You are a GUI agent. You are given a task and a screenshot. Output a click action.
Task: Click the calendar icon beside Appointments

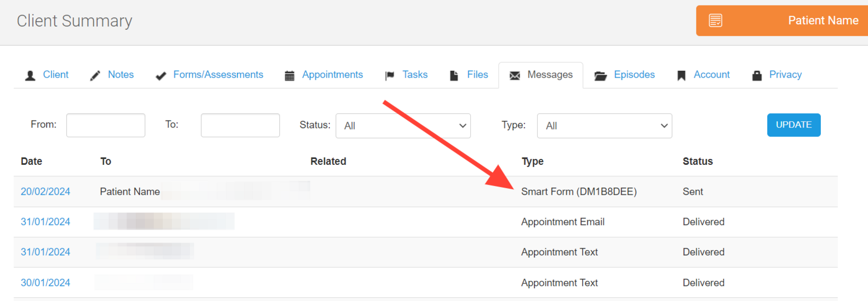(x=290, y=75)
